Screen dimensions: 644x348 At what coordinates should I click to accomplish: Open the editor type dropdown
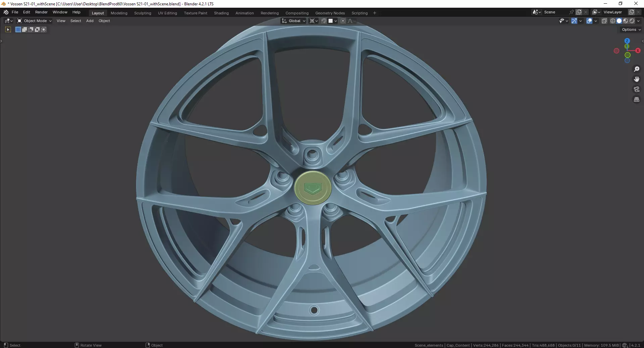click(9, 21)
